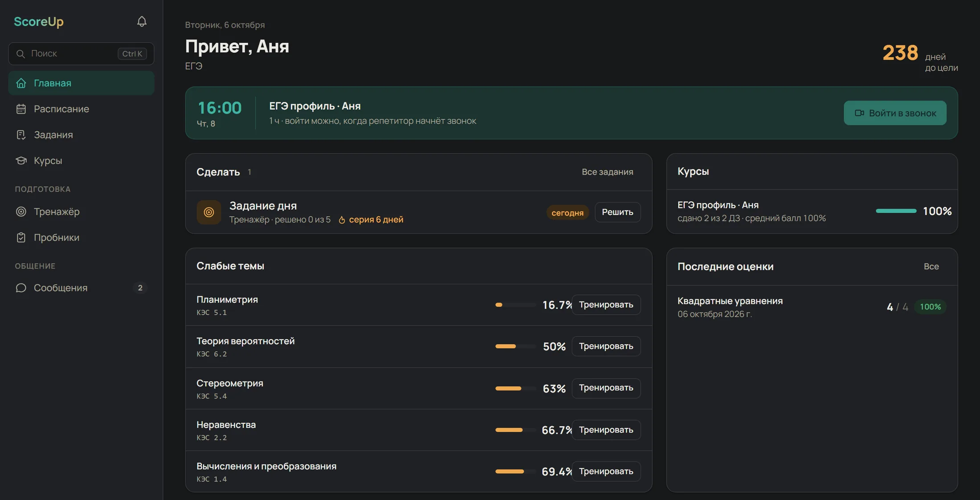Click Решить for Задание дня
This screenshot has width=980, height=500.
617,212
